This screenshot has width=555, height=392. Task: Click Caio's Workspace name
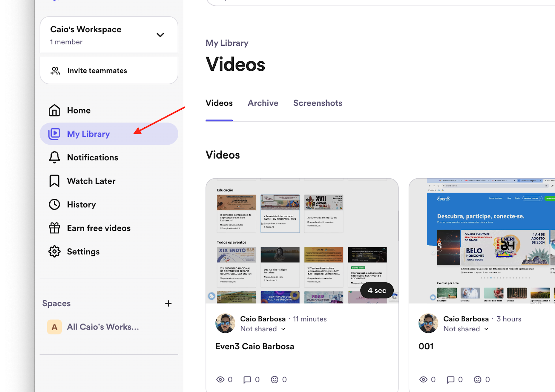point(86,29)
